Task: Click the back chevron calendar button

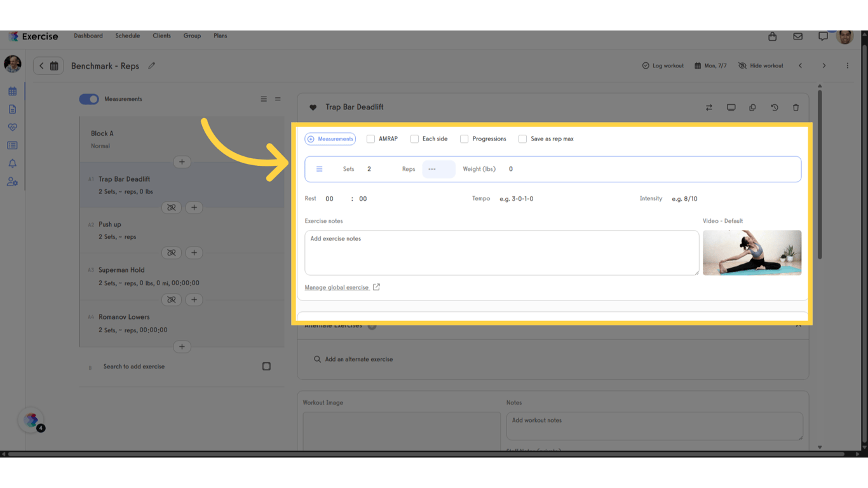Action: point(48,66)
